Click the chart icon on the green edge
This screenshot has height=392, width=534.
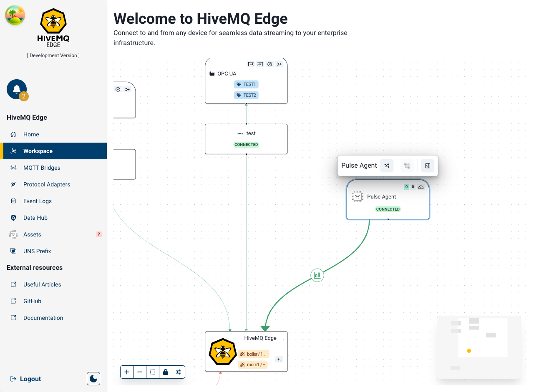click(317, 275)
